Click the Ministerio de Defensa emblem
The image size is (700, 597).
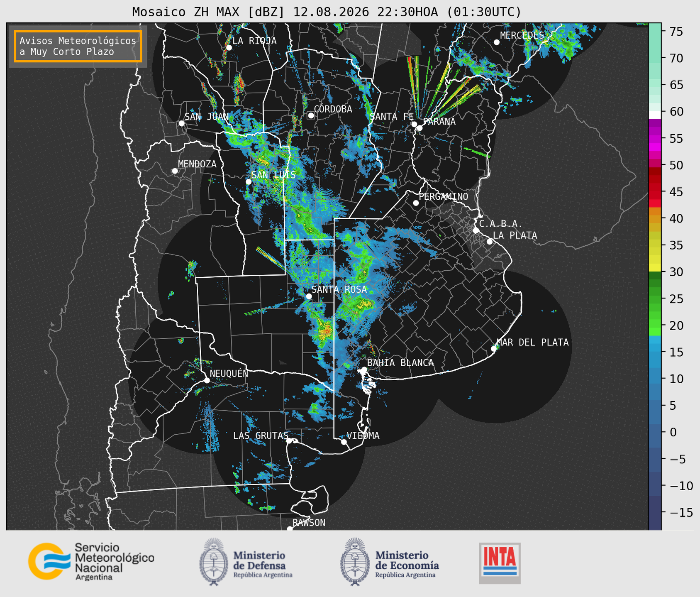(214, 562)
